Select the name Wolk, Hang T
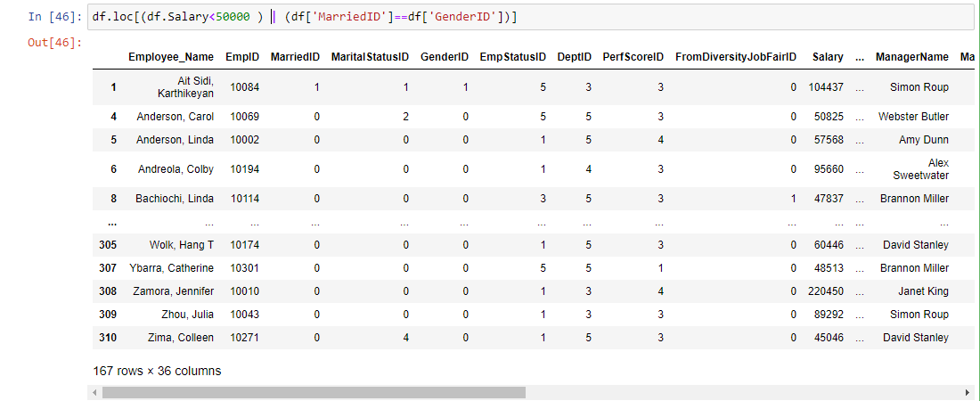Screen dimensions: 980x401 point(181,244)
